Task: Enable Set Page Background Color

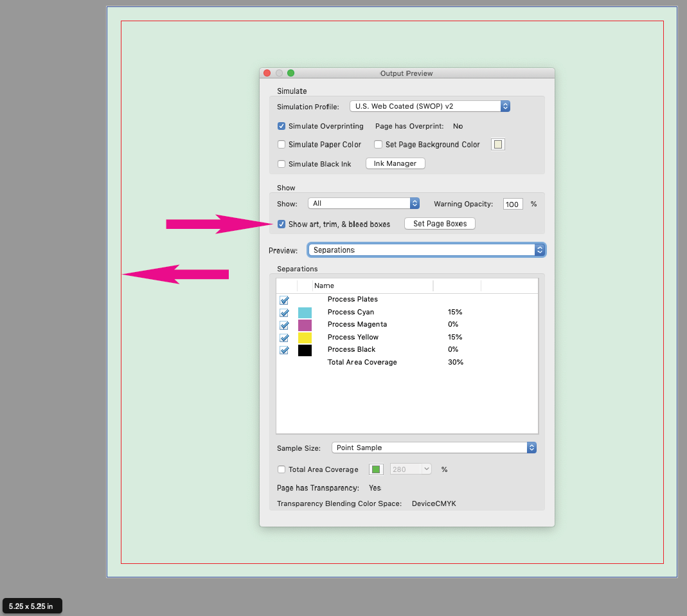Action: [378, 144]
